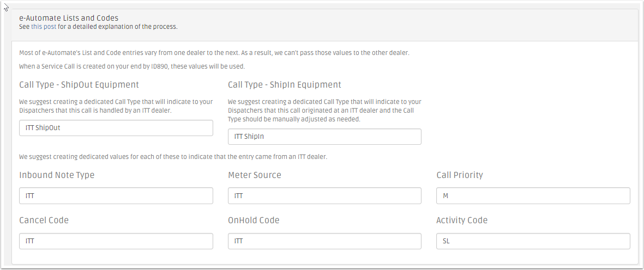Click the 'Call Type - ShipOut Equipment' label
The height and width of the screenshot is (270, 644).
[x=79, y=85]
